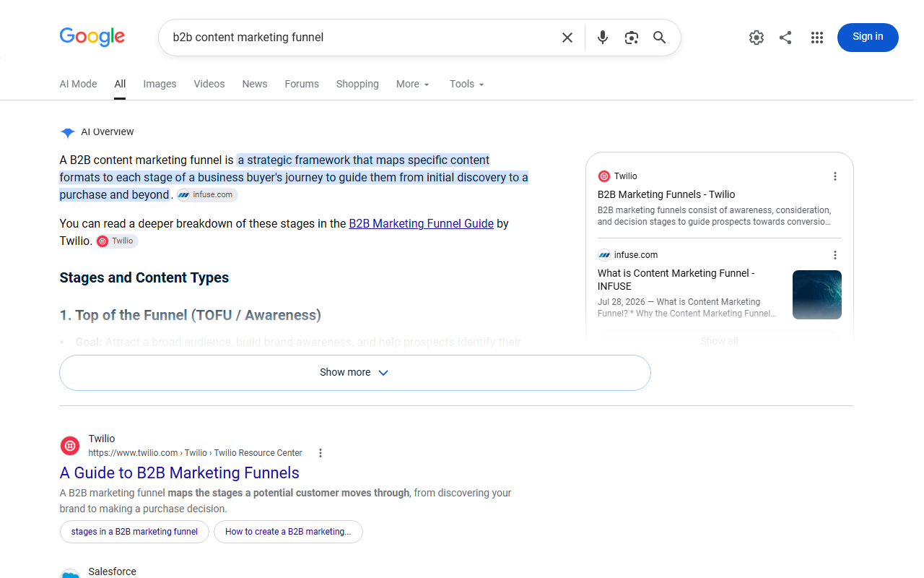Click Top of the Funnel TOFU heading
924x578 pixels.
coord(191,315)
